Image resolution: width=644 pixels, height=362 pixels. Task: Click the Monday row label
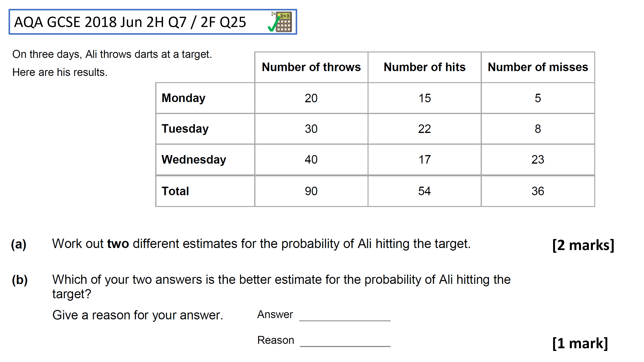coord(183,98)
